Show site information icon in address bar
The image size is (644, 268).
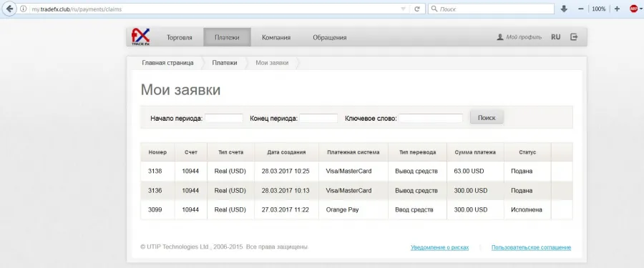24,9
